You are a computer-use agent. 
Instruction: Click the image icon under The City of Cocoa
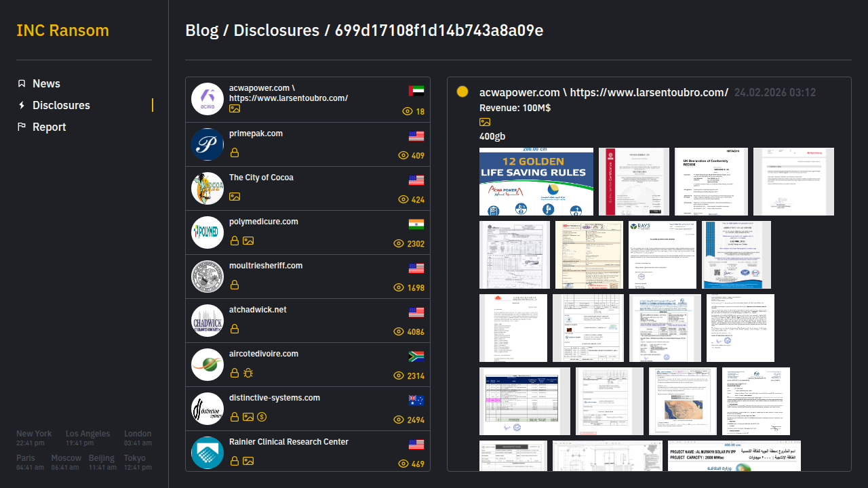click(x=235, y=197)
